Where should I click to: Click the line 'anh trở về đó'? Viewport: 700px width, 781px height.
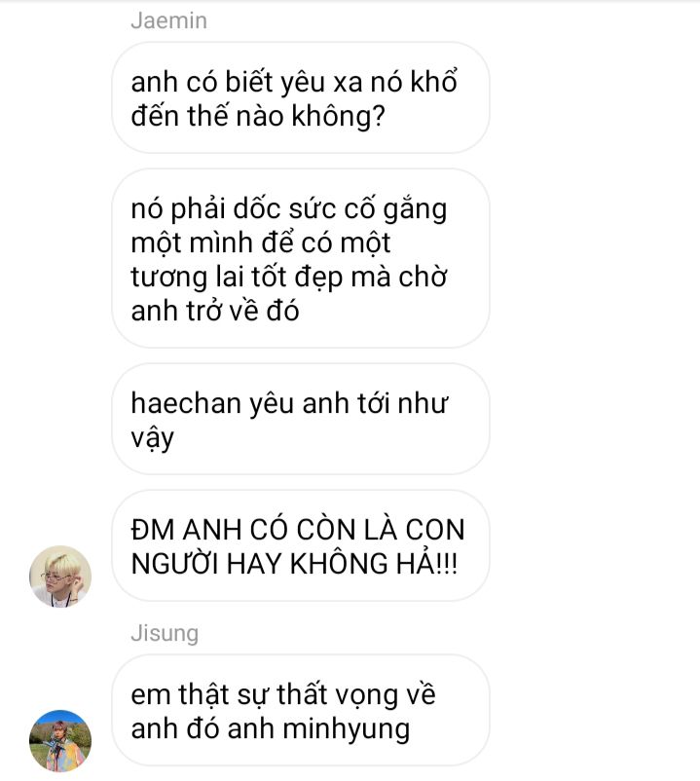click(x=215, y=311)
